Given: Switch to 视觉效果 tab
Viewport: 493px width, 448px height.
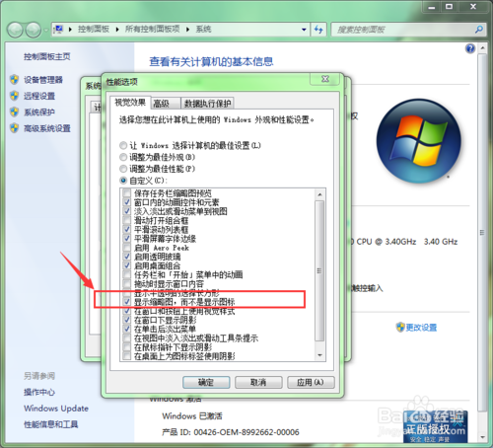Looking at the screenshot, I should tap(130, 103).
